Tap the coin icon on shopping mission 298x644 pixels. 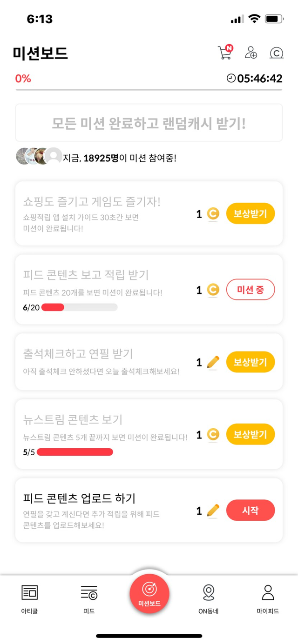click(x=213, y=214)
